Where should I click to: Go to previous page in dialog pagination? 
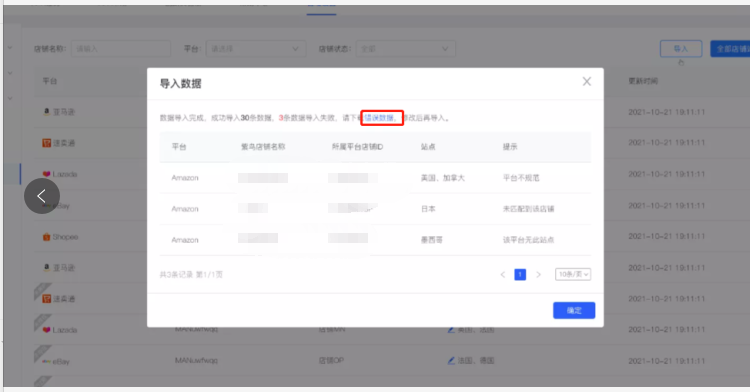pos(503,274)
